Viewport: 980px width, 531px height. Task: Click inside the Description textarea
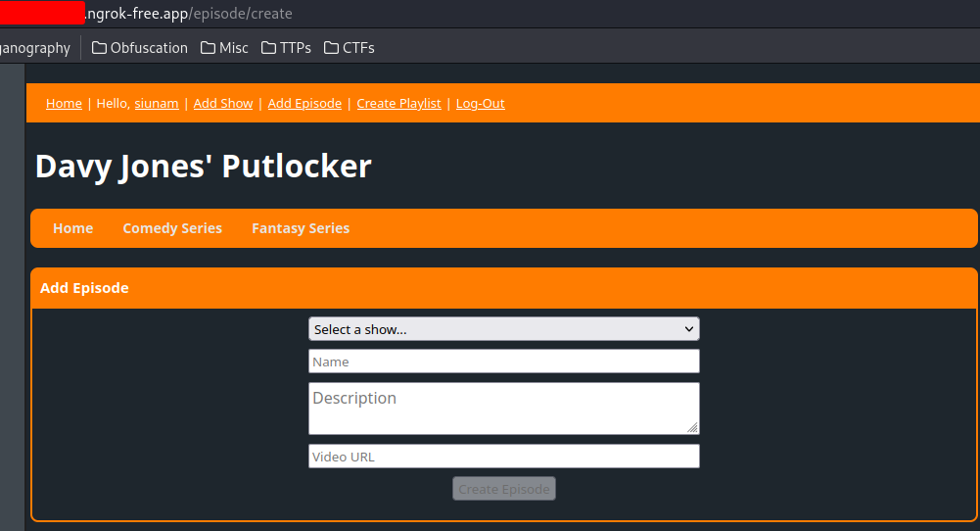click(x=504, y=409)
